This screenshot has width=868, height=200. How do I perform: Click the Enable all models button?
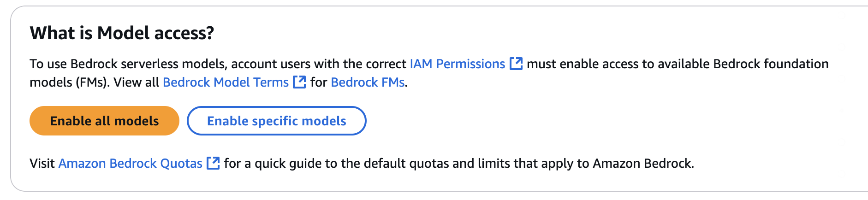[x=104, y=121]
